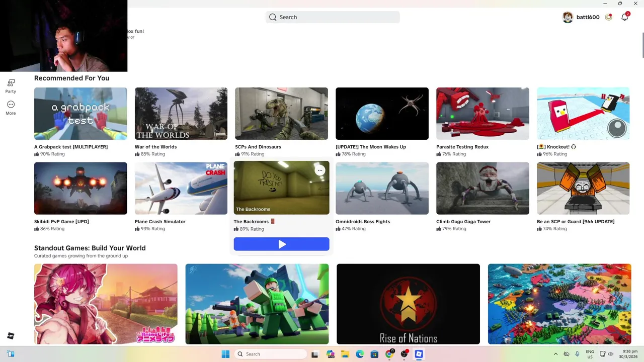644x362 pixels.
Task: Open War of the Worlds thumbnail
Action: coord(181,114)
